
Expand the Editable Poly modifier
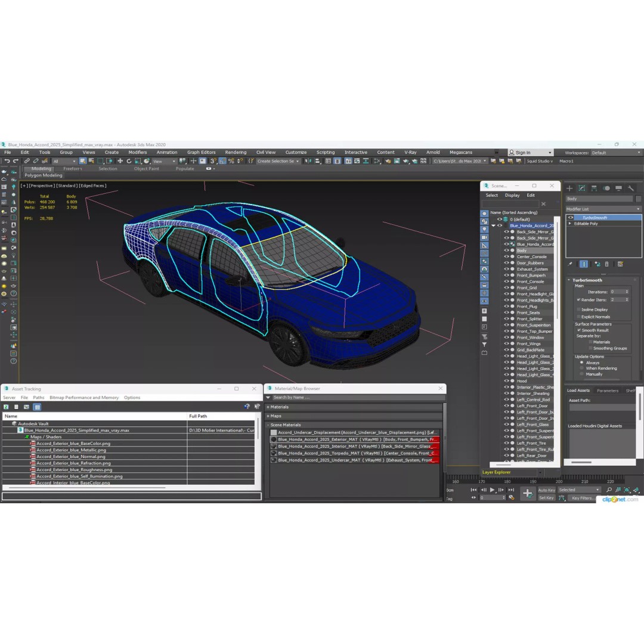569,224
